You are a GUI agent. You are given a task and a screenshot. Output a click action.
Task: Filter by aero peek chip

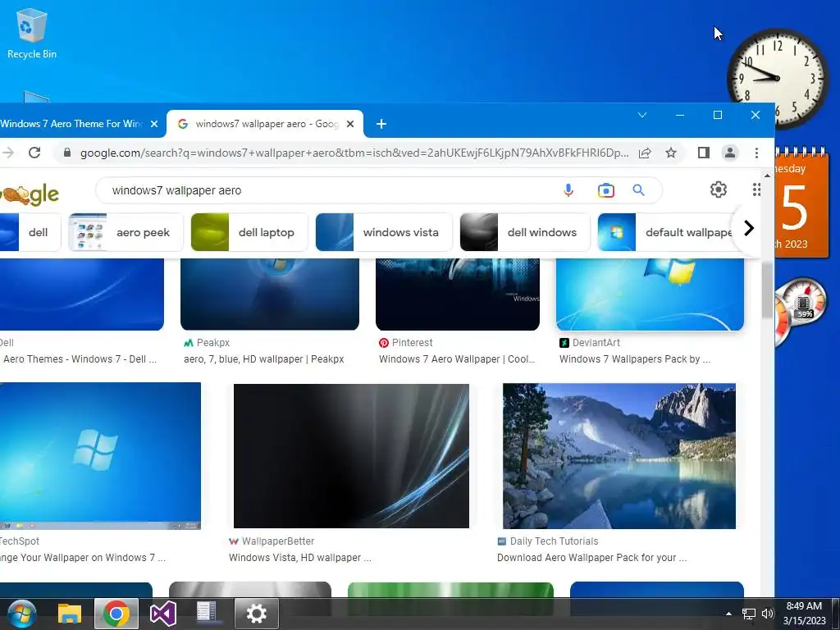click(x=126, y=232)
